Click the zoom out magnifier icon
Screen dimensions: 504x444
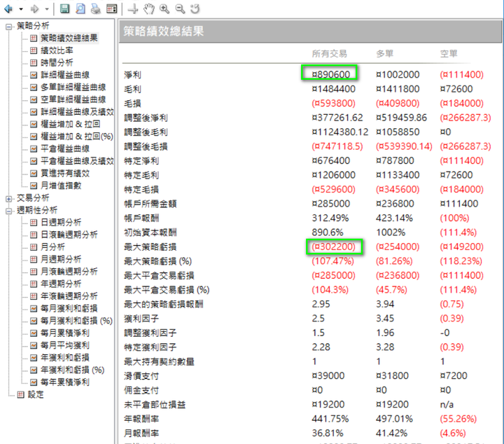coord(180,9)
